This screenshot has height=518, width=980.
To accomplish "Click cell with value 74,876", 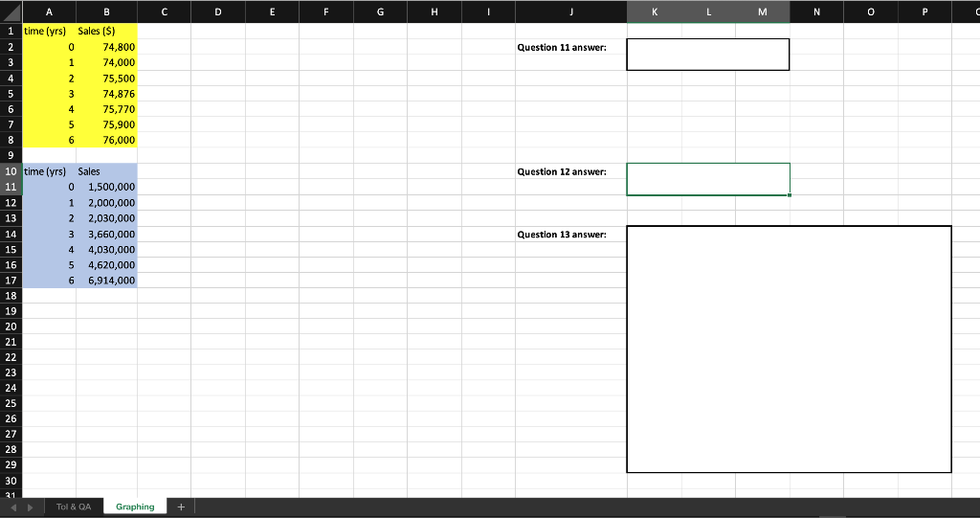I will pyautogui.click(x=107, y=93).
